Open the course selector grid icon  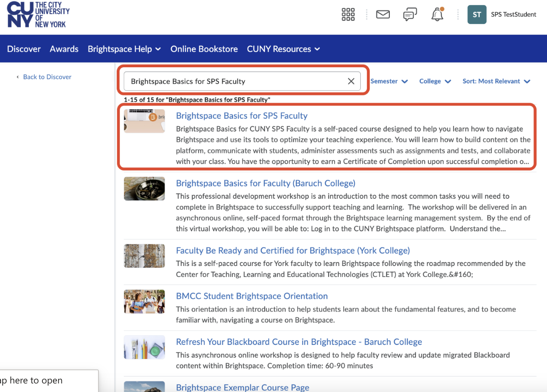coord(348,14)
